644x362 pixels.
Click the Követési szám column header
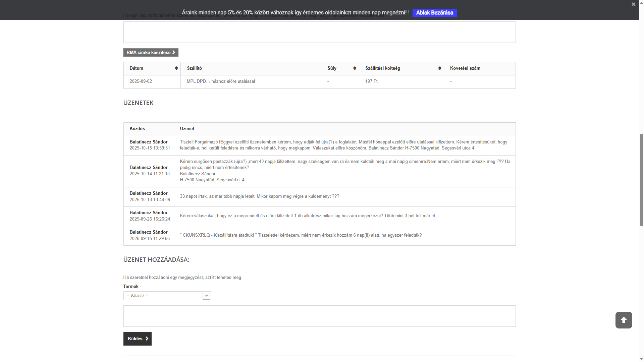[x=465, y=68]
